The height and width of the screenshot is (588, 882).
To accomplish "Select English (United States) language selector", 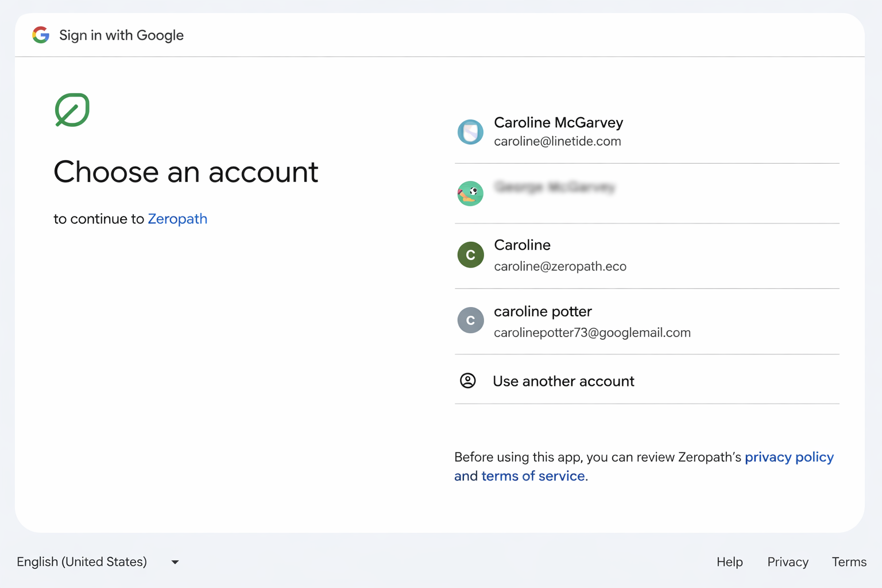I will (x=82, y=562).
